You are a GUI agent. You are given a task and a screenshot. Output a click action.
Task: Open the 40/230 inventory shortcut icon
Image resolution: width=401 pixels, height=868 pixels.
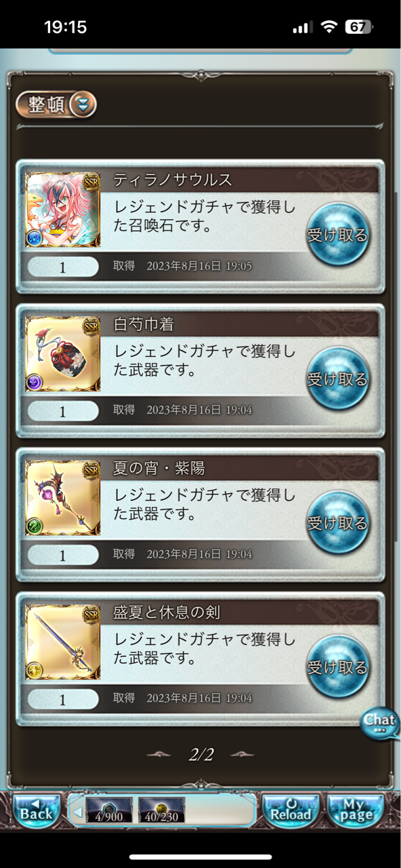click(161, 810)
